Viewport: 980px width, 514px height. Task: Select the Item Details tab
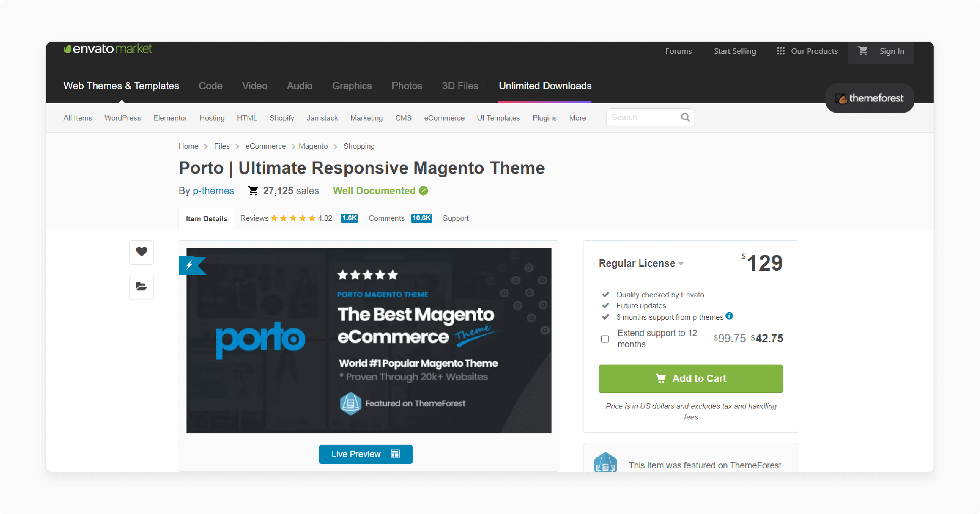click(x=206, y=219)
